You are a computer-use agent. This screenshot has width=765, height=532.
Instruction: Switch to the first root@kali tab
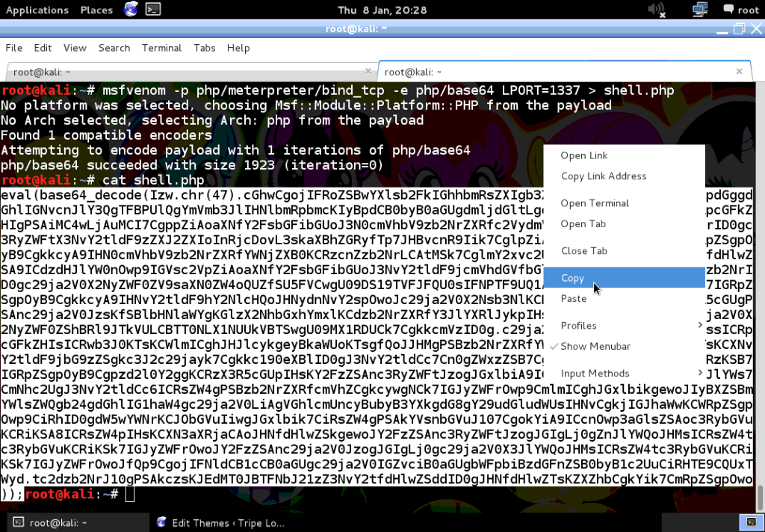coord(191,72)
